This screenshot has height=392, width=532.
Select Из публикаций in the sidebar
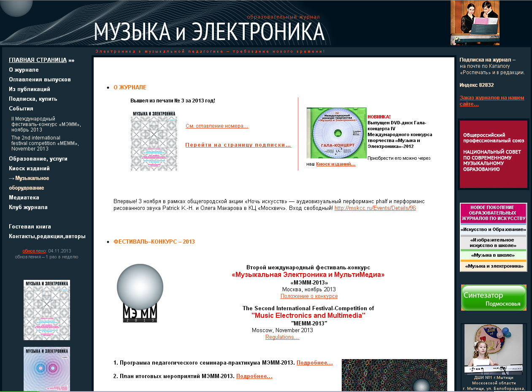30,89
